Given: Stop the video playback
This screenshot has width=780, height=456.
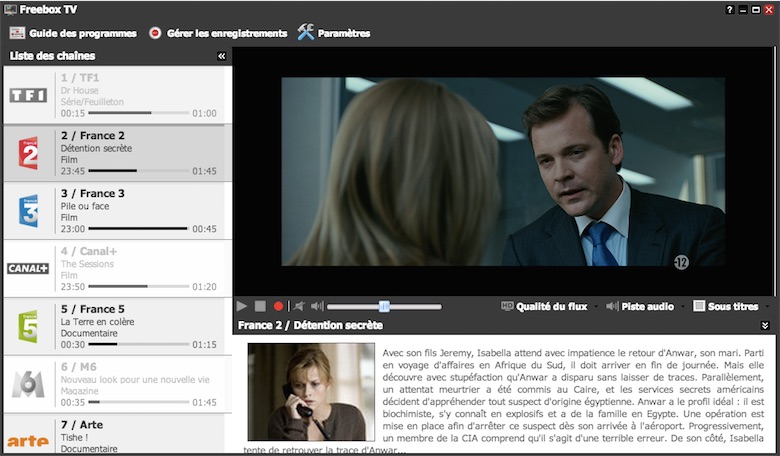Looking at the screenshot, I should coord(260,306).
